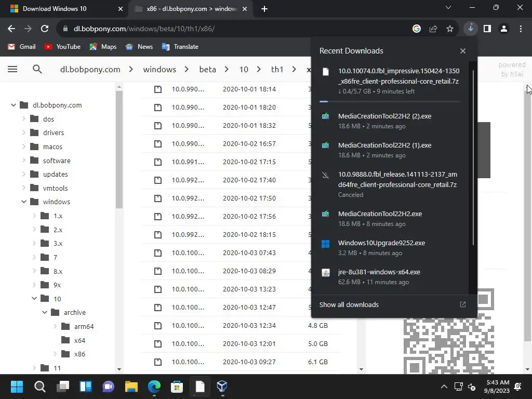
Task: Click the share page icon
Action: click(433, 29)
